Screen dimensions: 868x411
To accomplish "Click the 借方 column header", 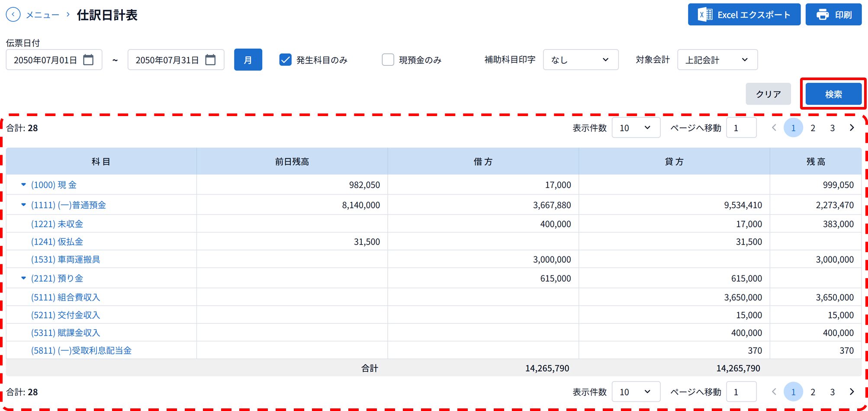I will (x=483, y=162).
